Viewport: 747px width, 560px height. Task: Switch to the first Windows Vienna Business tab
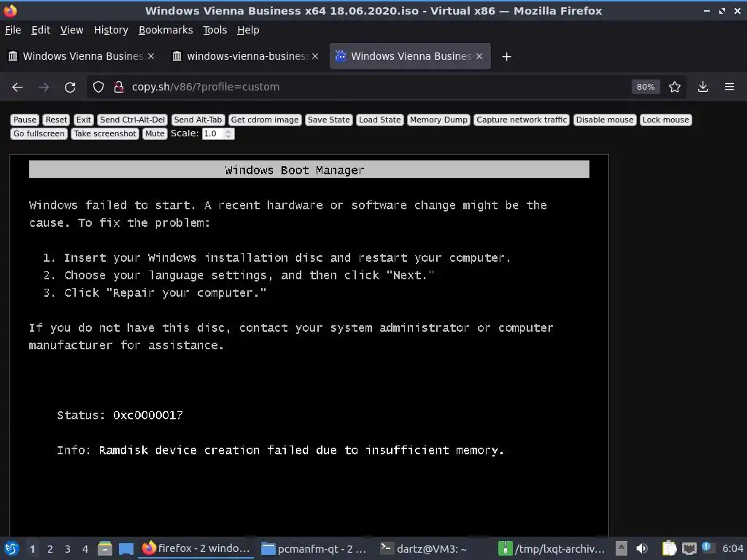(x=81, y=56)
